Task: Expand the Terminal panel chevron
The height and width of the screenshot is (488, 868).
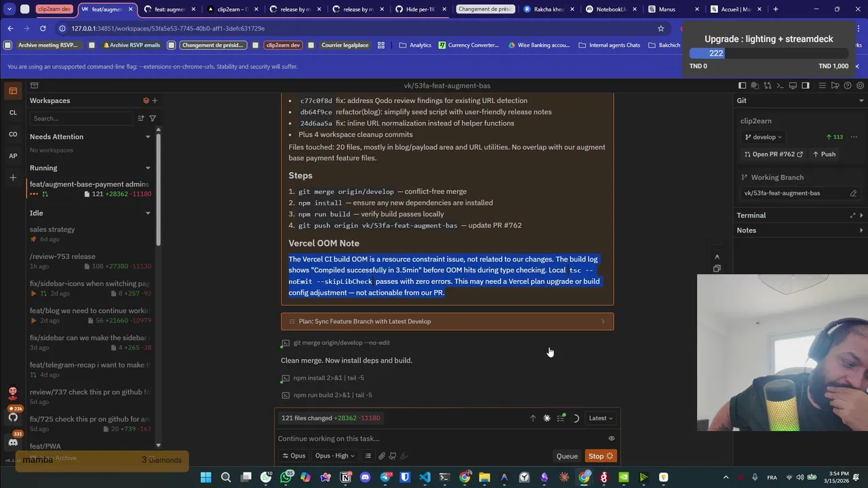Action: [x=861, y=216]
